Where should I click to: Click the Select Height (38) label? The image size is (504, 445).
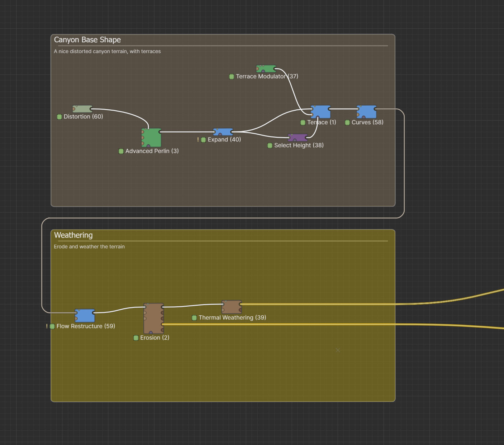tap(299, 145)
